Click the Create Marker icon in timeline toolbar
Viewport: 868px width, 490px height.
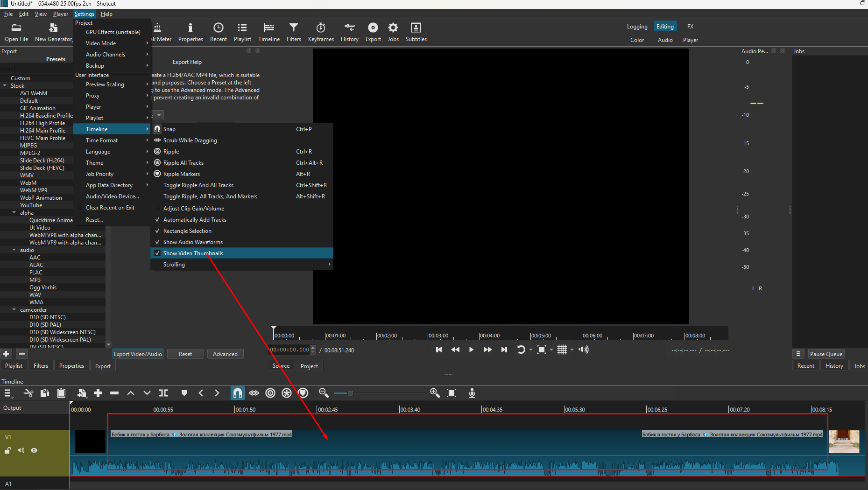coord(184,393)
